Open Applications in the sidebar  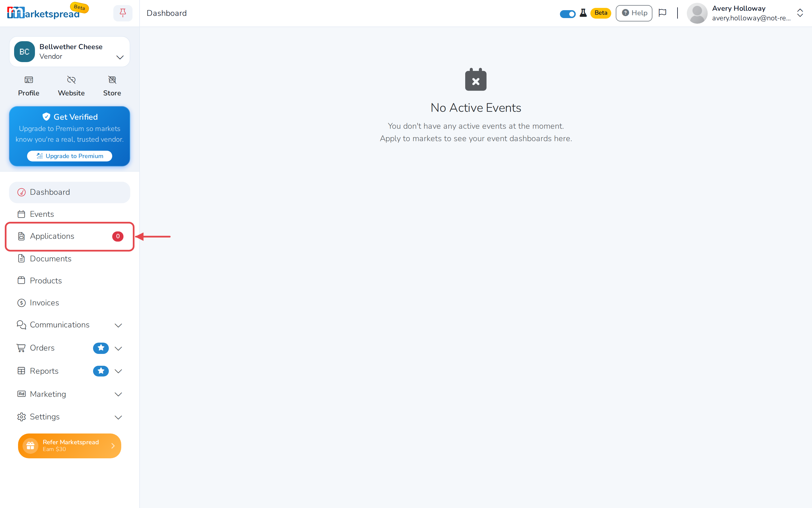pos(69,236)
